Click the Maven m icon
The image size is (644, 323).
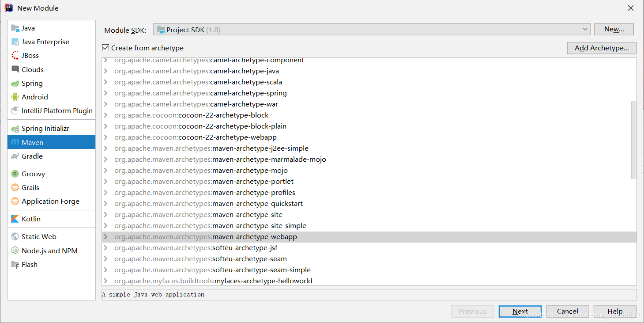coord(15,142)
